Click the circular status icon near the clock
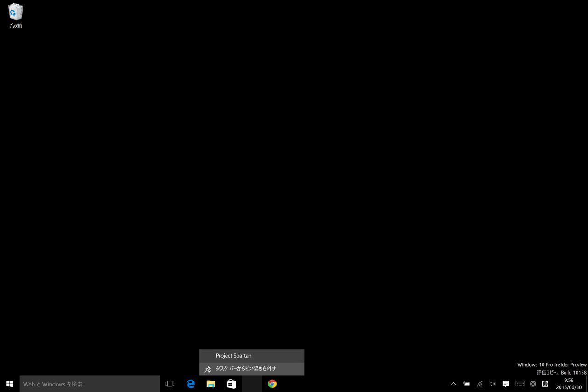This screenshot has width=588, height=392. click(545, 384)
